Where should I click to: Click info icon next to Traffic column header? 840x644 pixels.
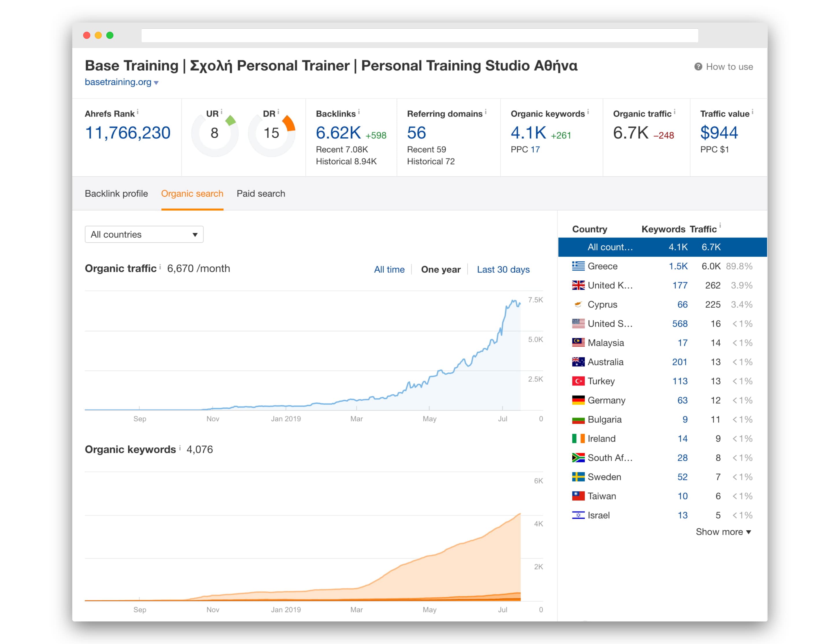tap(720, 225)
